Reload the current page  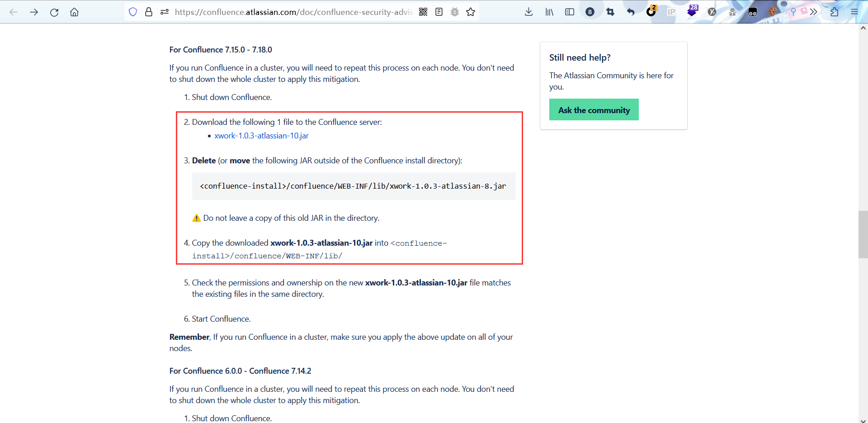click(54, 12)
